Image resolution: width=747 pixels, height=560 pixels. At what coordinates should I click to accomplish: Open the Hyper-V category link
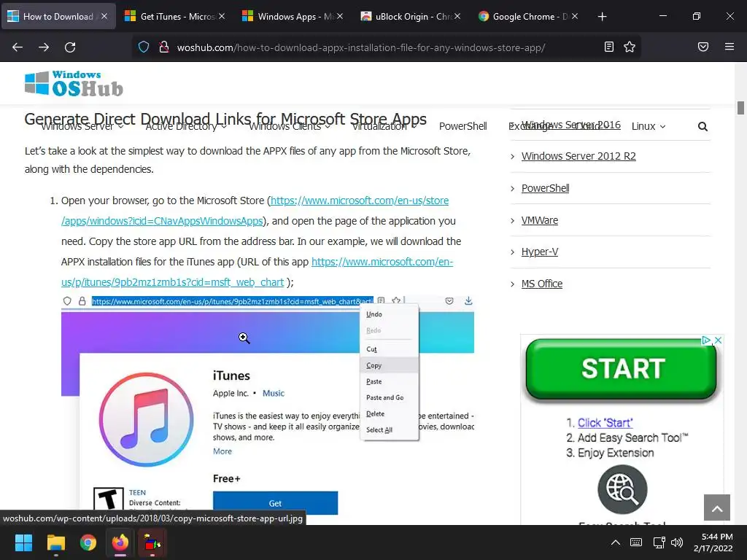(539, 252)
